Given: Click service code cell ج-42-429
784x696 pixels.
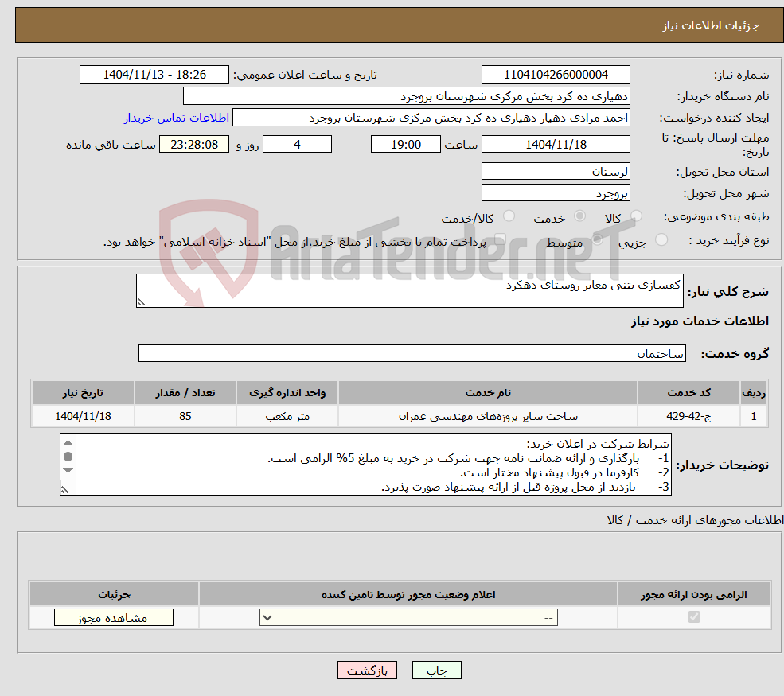Looking at the screenshot, I should tap(688, 416).
